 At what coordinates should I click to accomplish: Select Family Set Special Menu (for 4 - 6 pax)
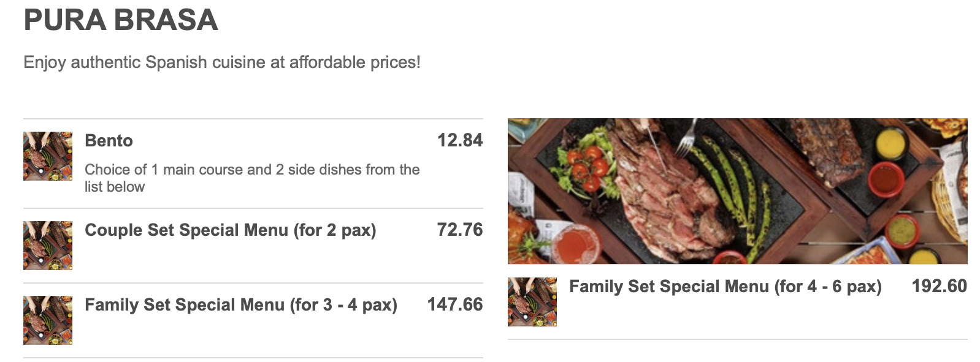[x=725, y=287]
